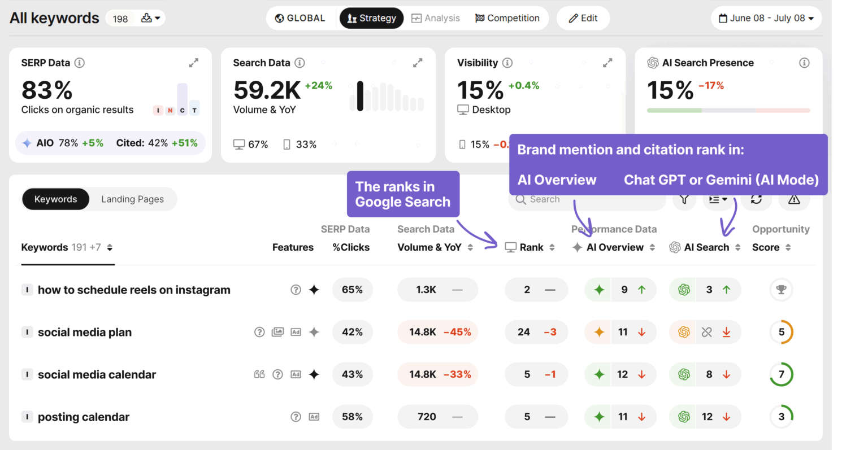Click the Visibility info icon

507,63
